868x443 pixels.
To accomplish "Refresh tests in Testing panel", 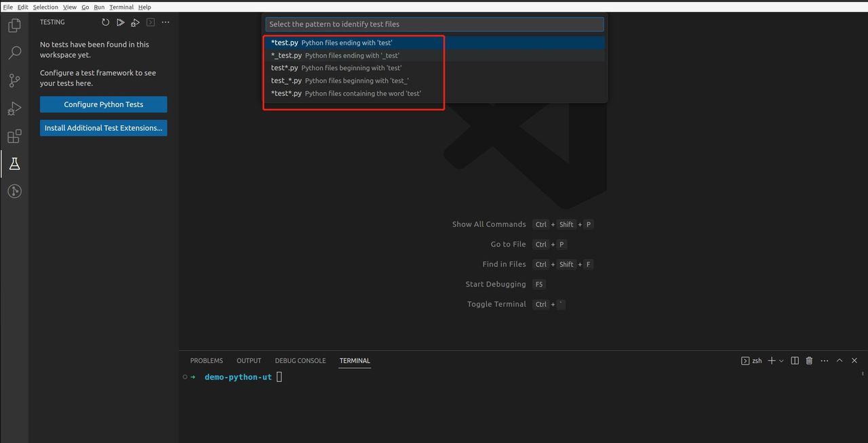I will coord(105,22).
